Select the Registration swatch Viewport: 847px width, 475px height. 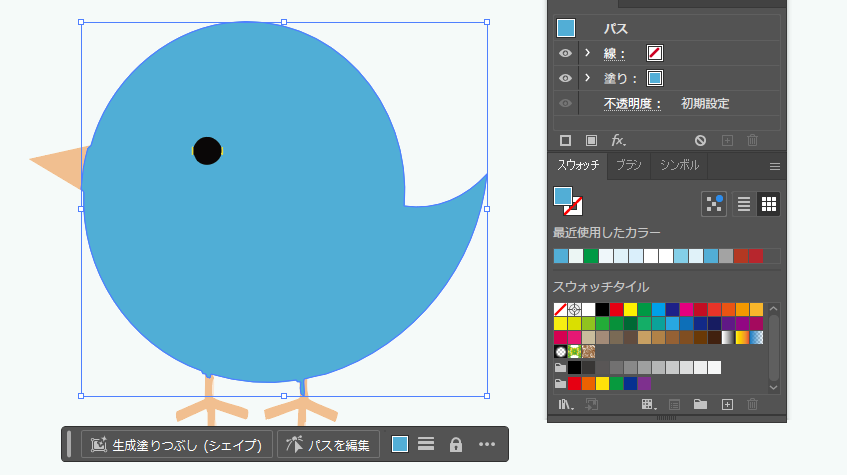pyautogui.click(x=575, y=310)
